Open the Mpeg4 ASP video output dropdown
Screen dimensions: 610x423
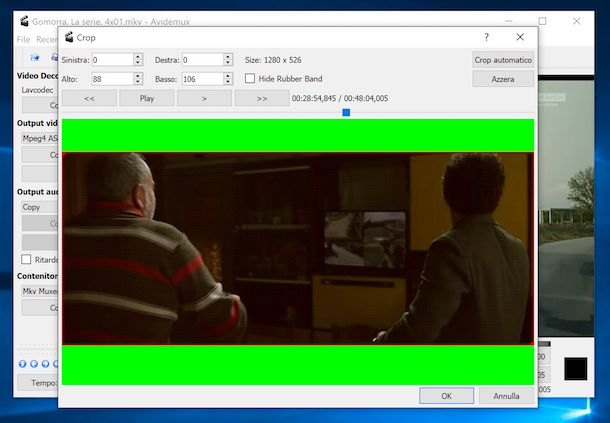(x=40, y=138)
